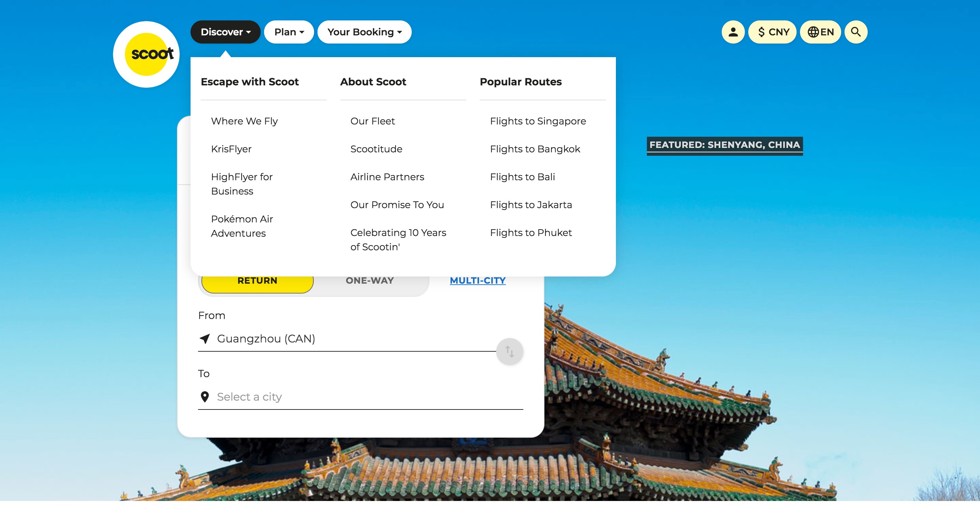980x519 pixels.
Task: Click the location arrow icon beside Guangzhou
Action: (x=205, y=338)
